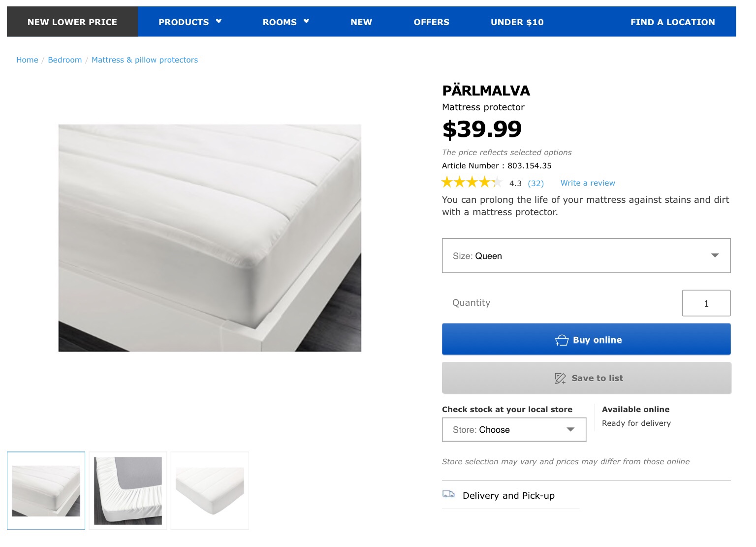
Task: Open the Under $10 section
Action: [x=517, y=22]
